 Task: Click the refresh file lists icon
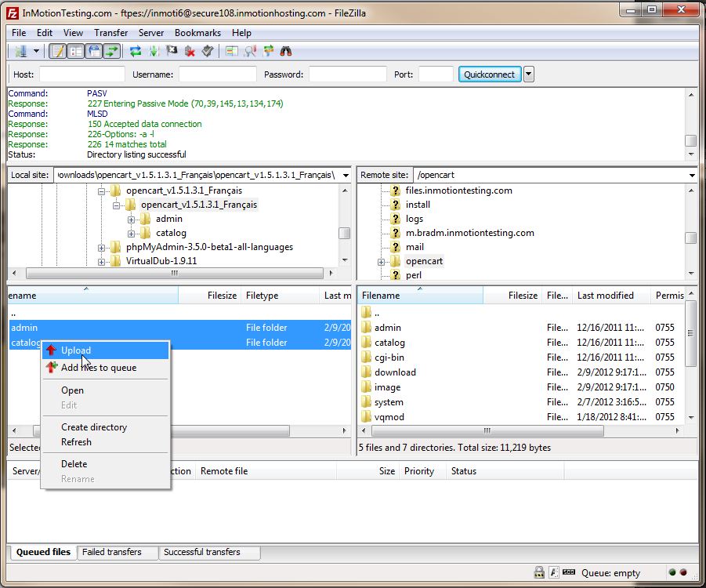click(136, 52)
